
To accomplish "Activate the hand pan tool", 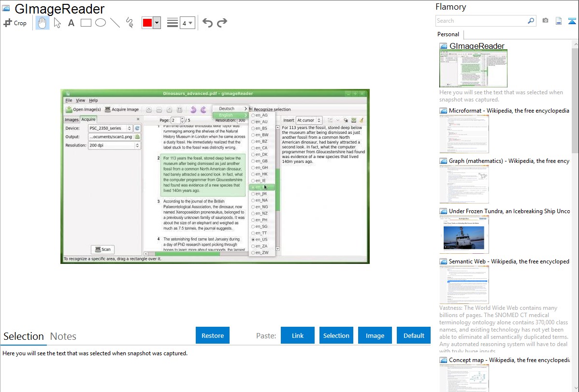I will tap(42, 23).
